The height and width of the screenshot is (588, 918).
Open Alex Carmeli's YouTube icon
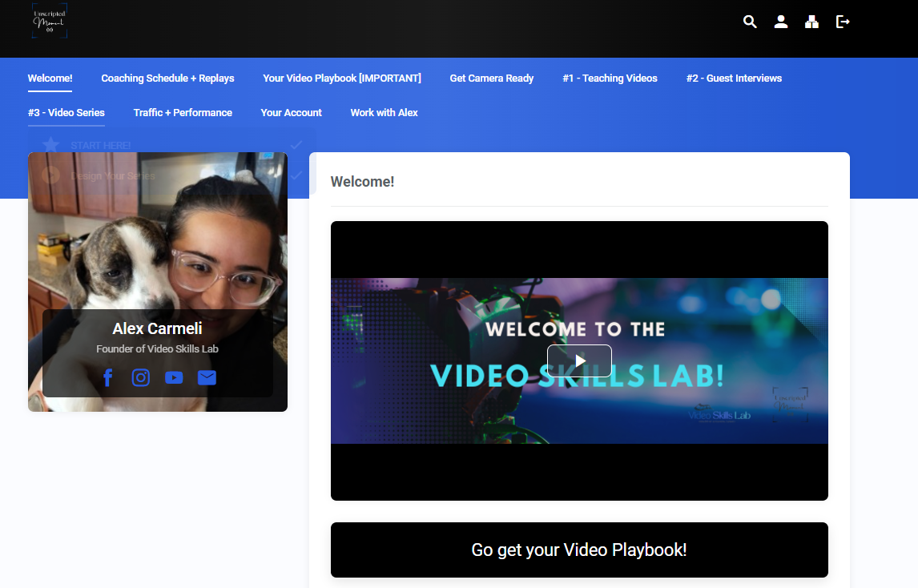tap(174, 377)
